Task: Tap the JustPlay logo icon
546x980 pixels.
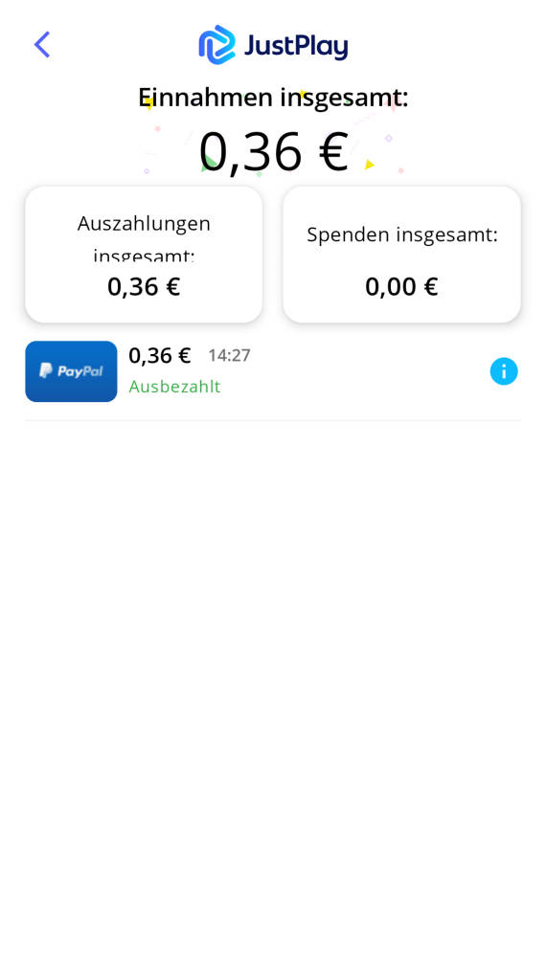Action: pos(216,45)
